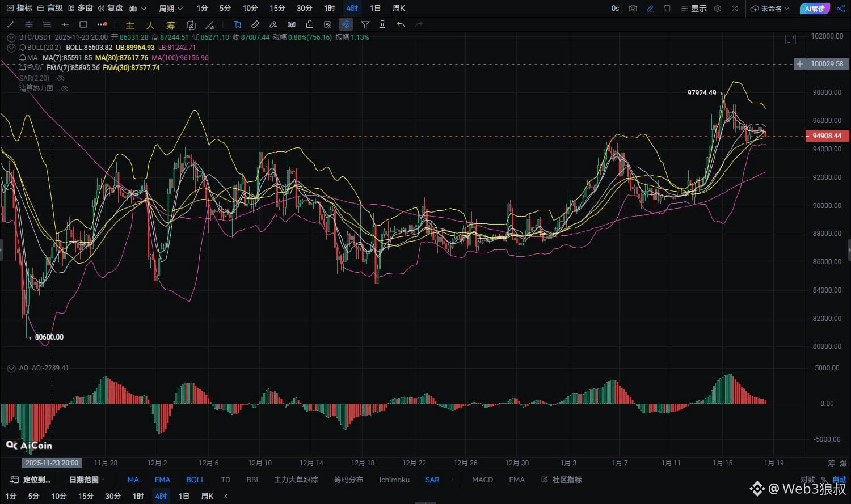Select the Ichimoku indicator tab
851x504 pixels.
click(x=394, y=480)
